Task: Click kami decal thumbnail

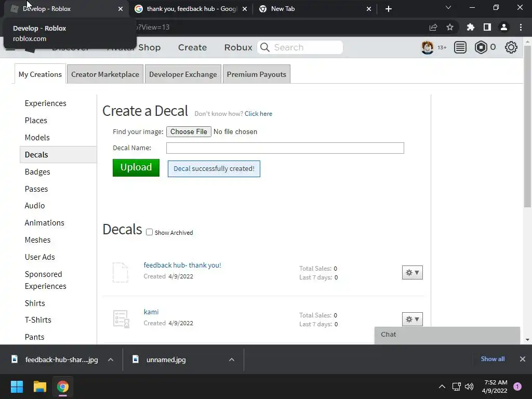Action: tap(121, 319)
